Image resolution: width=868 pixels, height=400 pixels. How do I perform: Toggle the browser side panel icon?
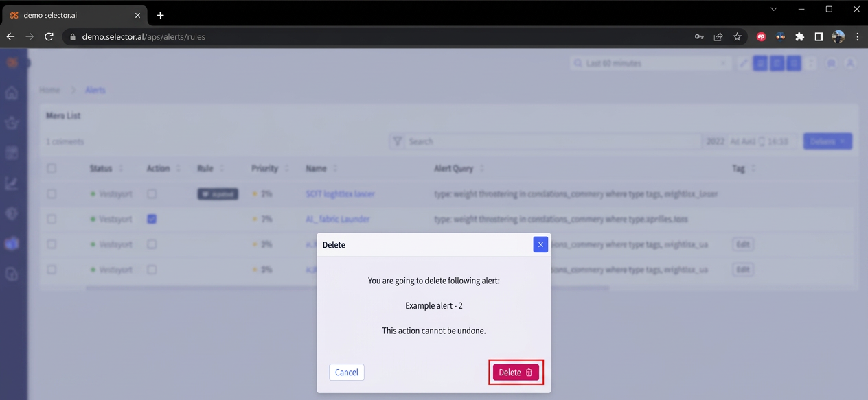(819, 37)
